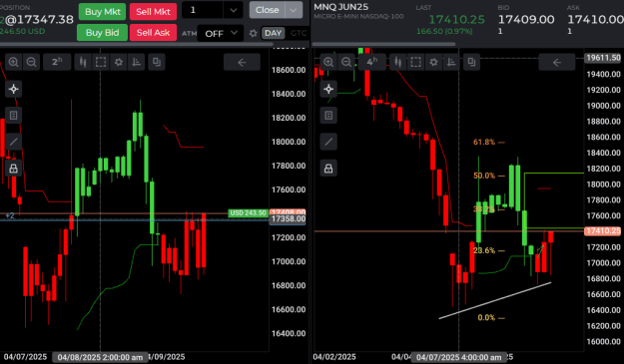Click the 0.0% Fibonacci level label
624x364 pixels.
[486, 317]
